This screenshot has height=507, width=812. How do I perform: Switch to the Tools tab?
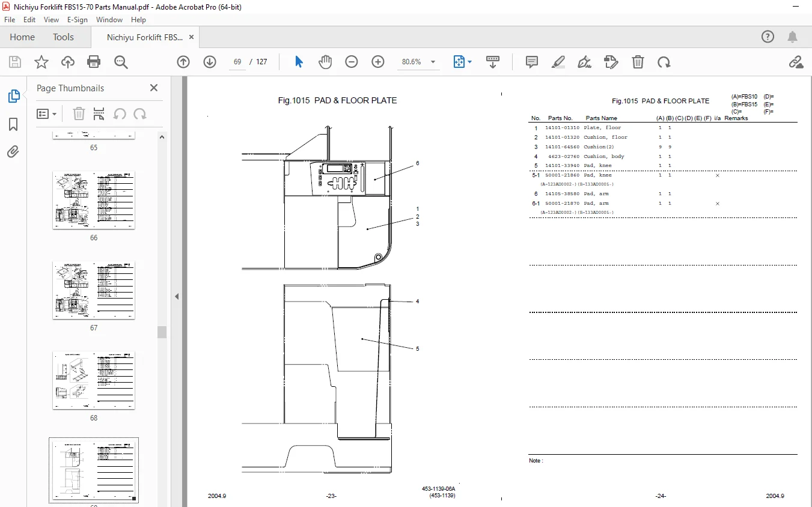pos(63,37)
